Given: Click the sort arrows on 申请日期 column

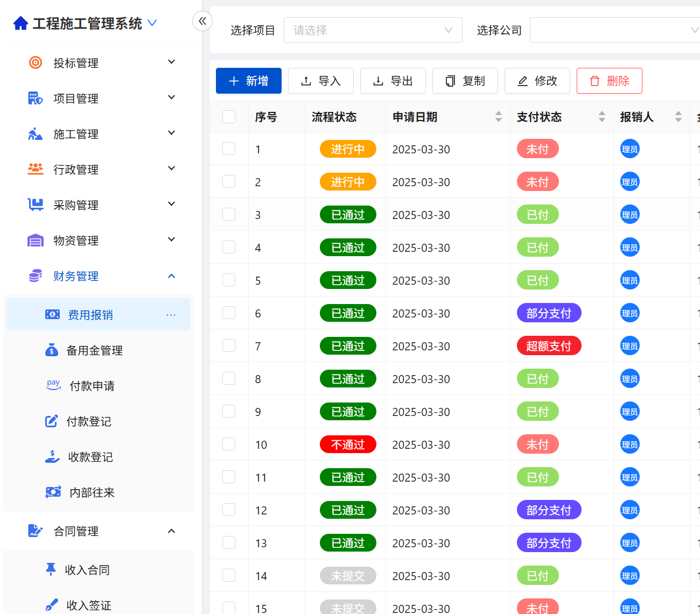Looking at the screenshot, I should pyautogui.click(x=499, y=117).
